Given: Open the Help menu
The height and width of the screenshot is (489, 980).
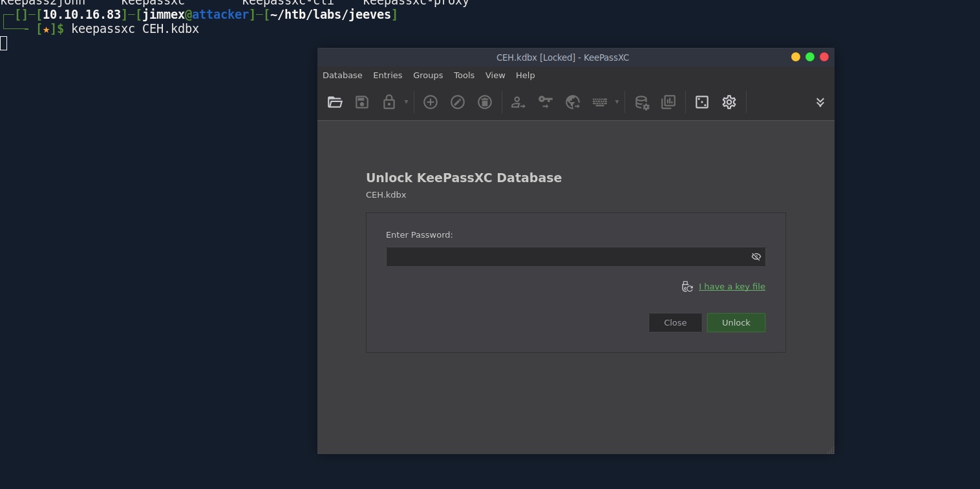Looking at the screenshot, I should pyautogui.click(x=526, y=76).
